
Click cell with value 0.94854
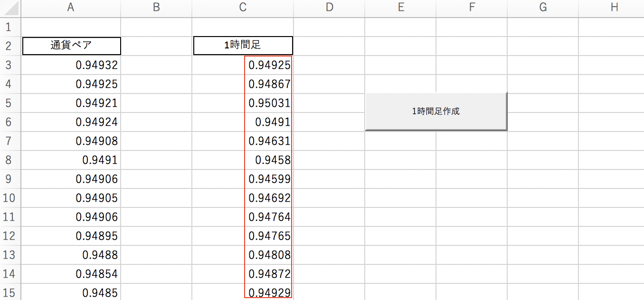click(71, 274)
